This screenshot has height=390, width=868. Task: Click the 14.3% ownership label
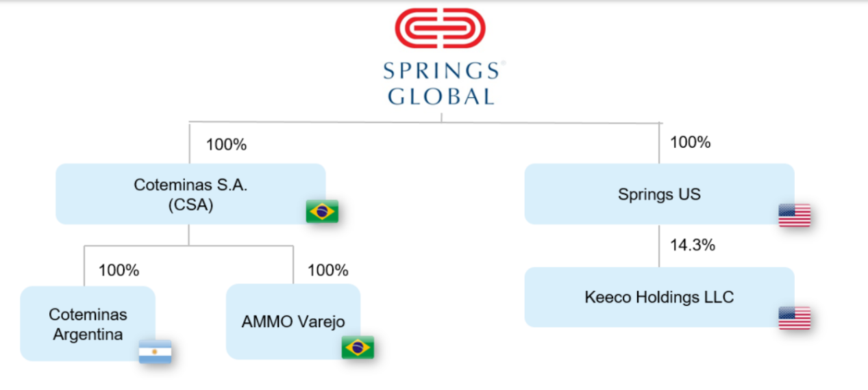[693, 245]
